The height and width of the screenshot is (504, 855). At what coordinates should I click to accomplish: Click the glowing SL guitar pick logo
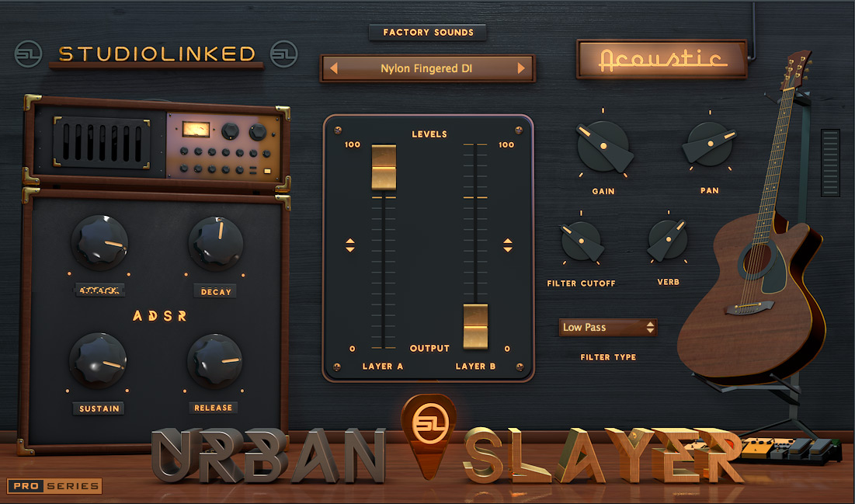pyautogui.click(x=427, y=427)
